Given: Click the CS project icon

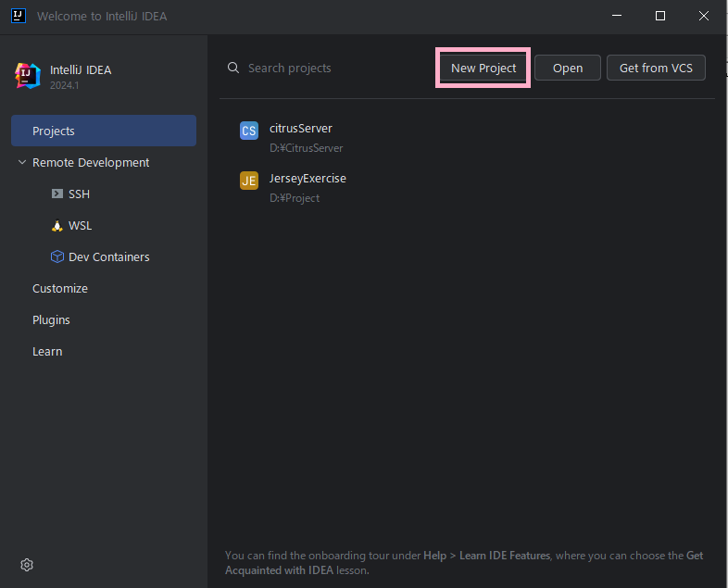Looking at the screenshot, I should [249, 131].
